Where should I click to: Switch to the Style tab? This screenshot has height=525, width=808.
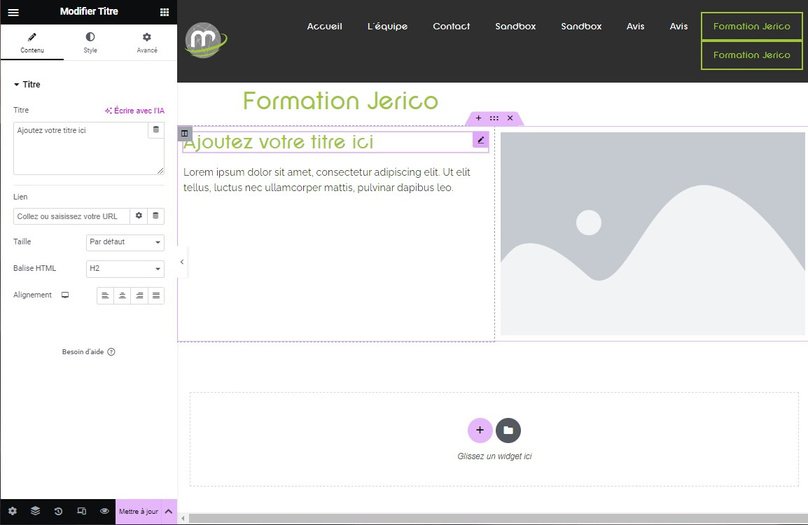click(90, 42)
